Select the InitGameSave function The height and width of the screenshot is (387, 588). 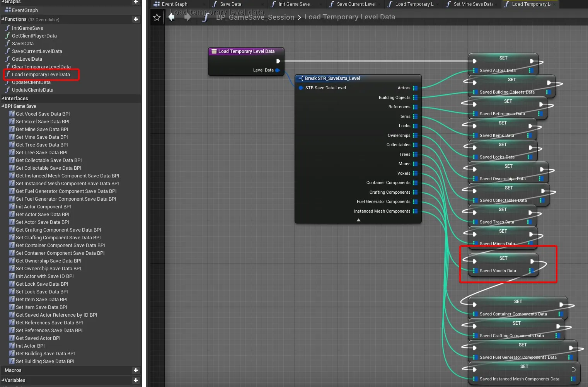27,28
